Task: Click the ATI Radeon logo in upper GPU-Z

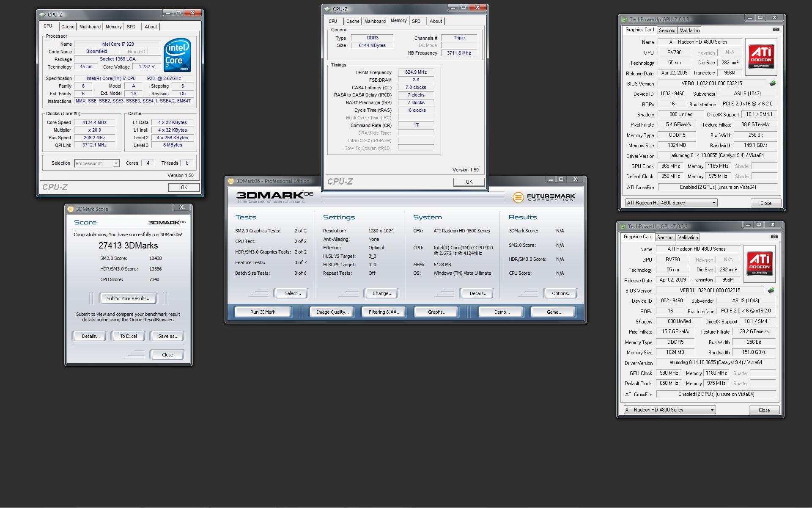Action: [761, 57]
